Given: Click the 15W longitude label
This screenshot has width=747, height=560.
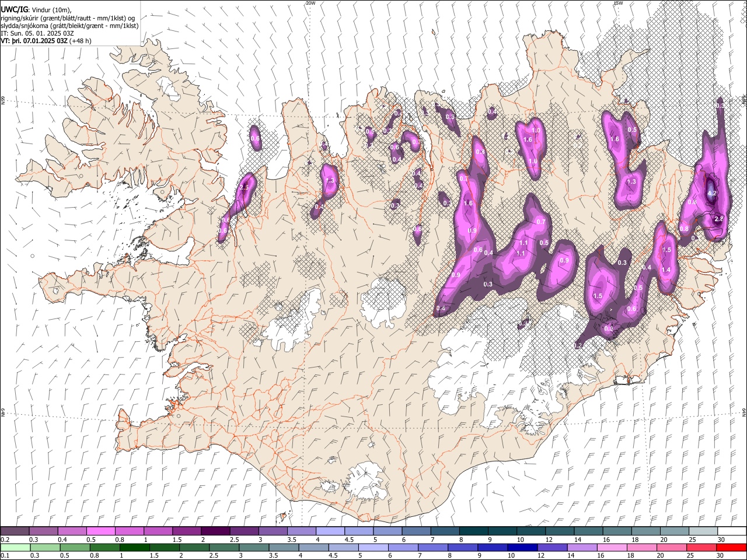Looking at the screenshot, I should 618,3.
